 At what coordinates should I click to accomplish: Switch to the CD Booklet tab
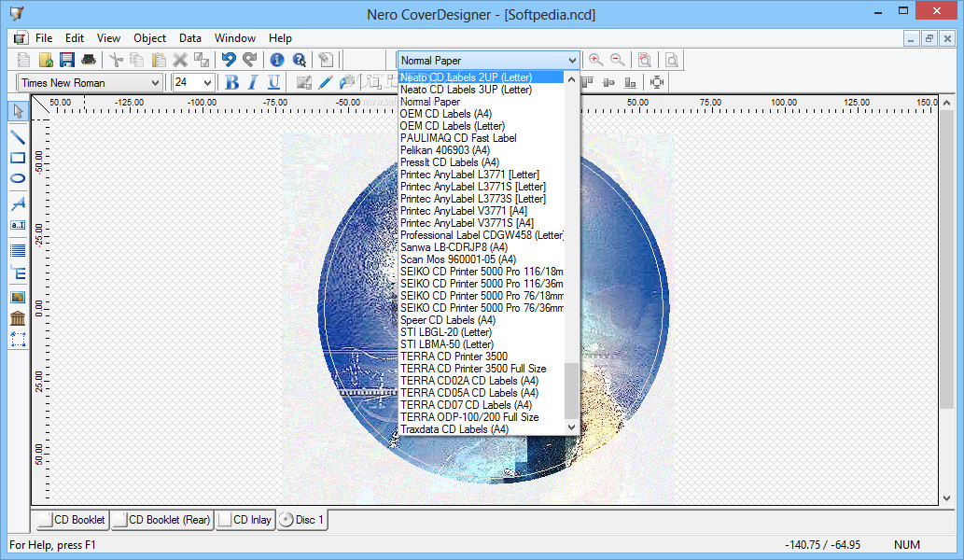click(71, 520)
